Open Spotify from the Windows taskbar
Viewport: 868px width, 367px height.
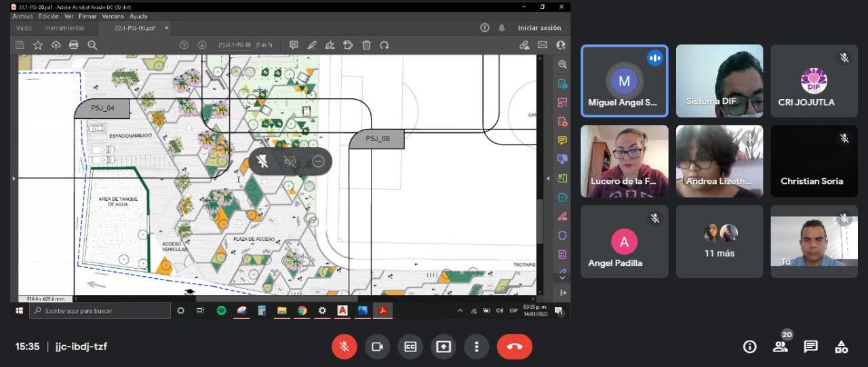point(221,311)
